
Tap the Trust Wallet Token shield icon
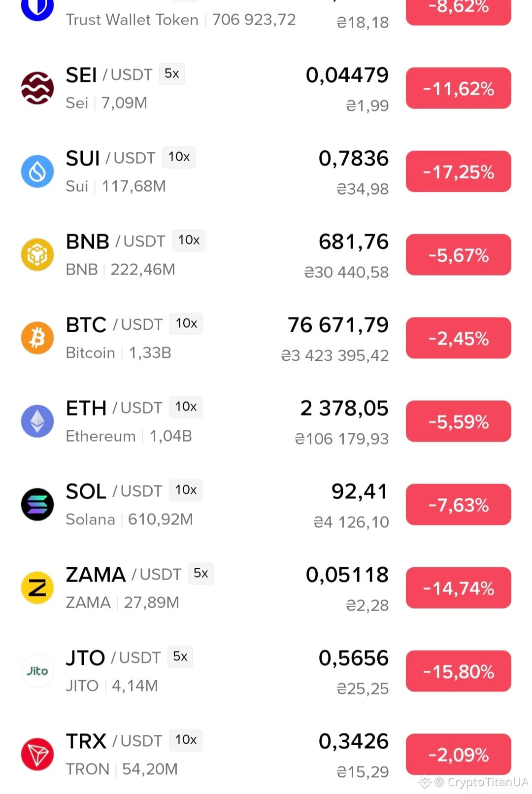click(x=37, y=8)
